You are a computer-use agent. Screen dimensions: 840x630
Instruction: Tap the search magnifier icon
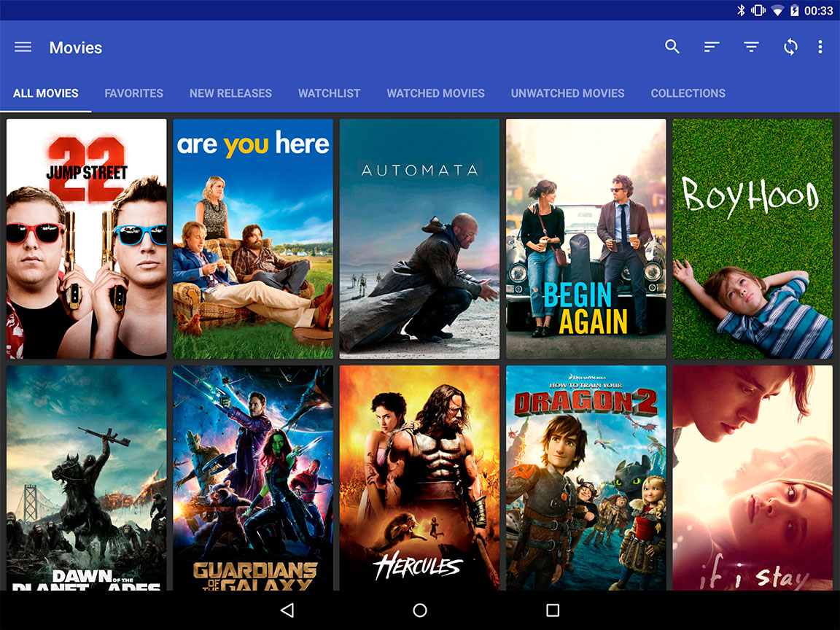coord(672,47)
